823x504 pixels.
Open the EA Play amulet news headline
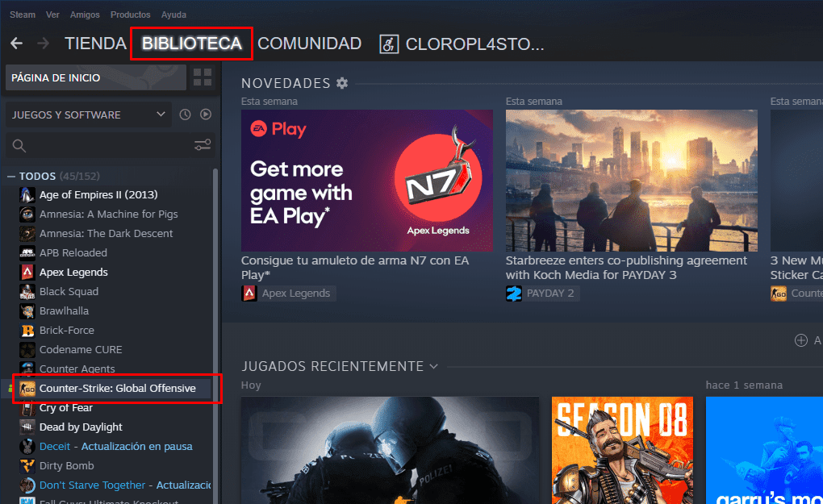coord(355,268)
